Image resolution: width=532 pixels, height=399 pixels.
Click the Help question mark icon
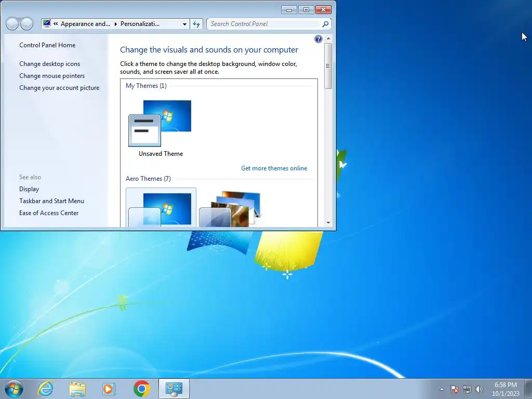pos(318,39)
